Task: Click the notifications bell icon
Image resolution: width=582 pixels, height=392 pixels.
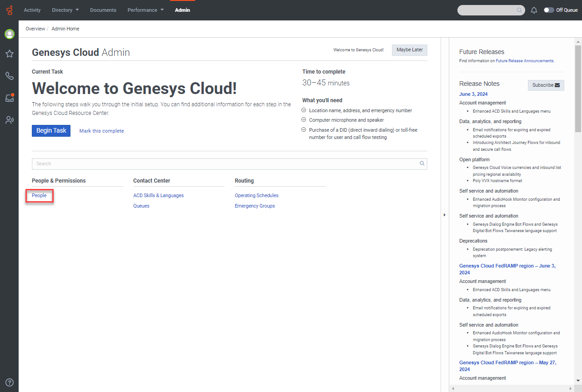Action: pyautogui.click(x=534, y=10)
